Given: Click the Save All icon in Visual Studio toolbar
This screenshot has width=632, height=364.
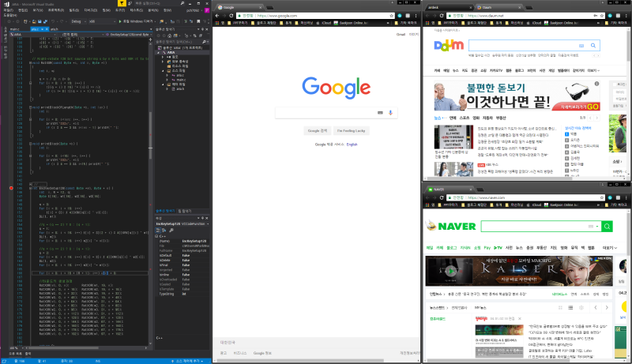Looking at the screenshot, I should (x=45, y=21).
